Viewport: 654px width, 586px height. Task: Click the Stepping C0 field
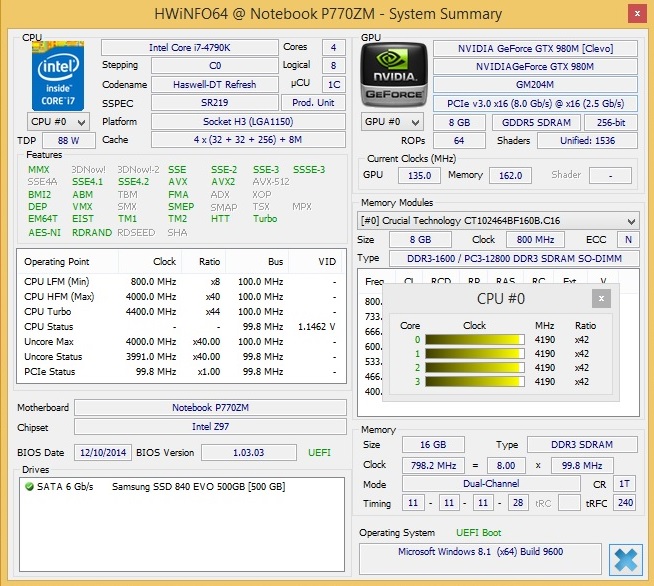[215, 65]
